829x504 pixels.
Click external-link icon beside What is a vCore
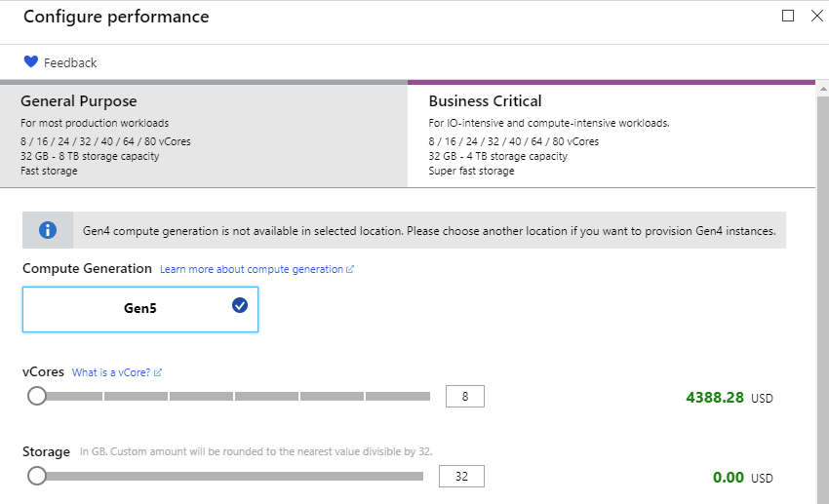(158, 372)
